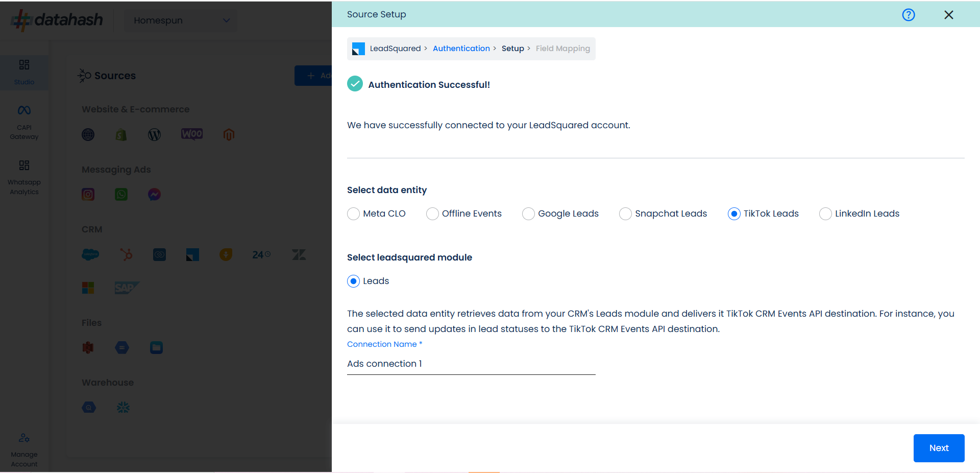This screenshot has height=473, width=980.
Task: Click the 'Website & E-commerce' heading
Action: 135,109
